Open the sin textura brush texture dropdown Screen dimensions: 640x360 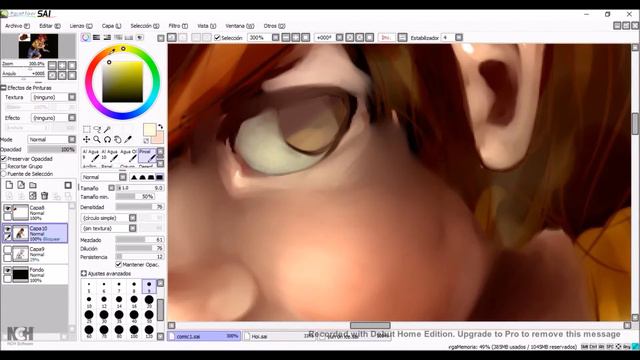click(133, 229)
